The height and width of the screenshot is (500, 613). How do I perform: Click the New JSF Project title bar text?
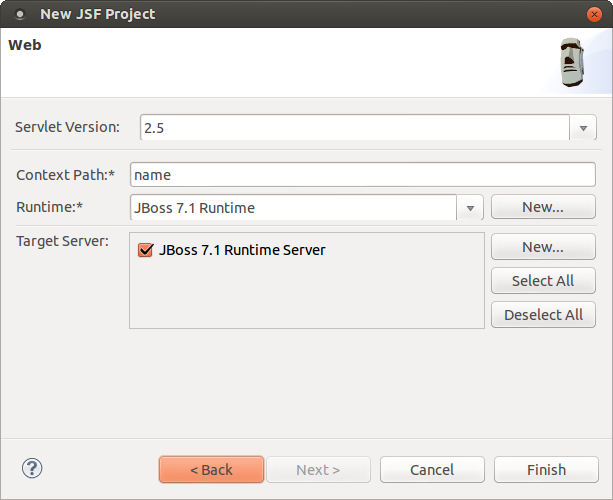coord(97,15)
